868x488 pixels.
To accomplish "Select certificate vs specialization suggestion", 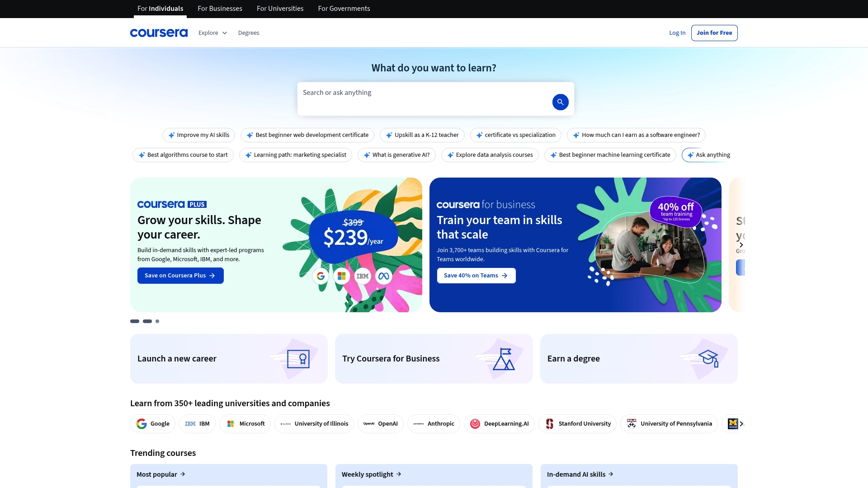I will (516, 135).
